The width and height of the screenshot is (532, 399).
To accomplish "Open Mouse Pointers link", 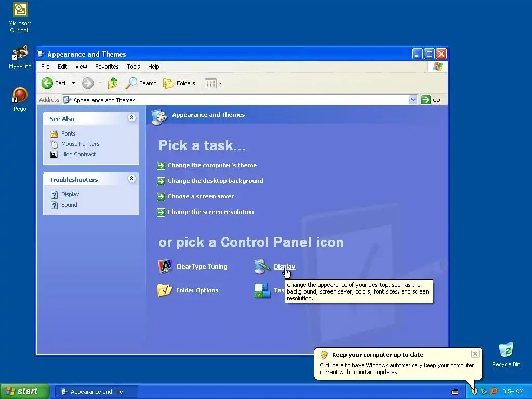I will coord(81,144).
